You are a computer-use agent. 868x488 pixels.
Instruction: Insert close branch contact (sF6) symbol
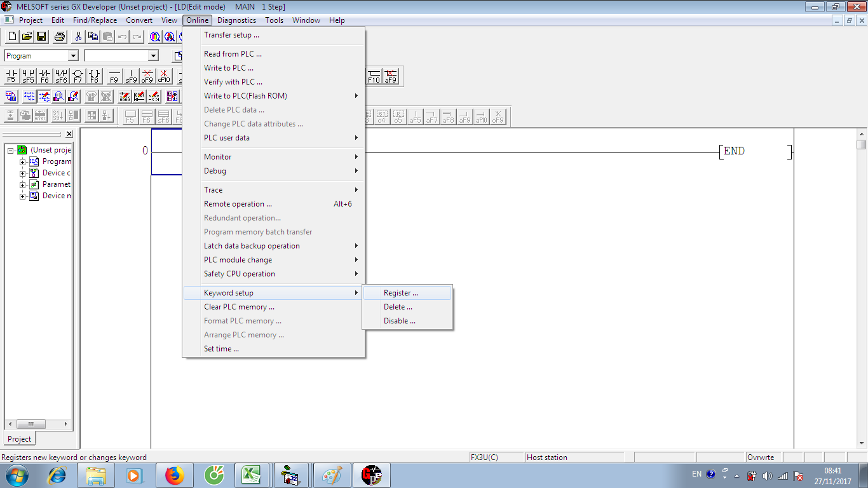pyautogui.click(x=61, y=77)
